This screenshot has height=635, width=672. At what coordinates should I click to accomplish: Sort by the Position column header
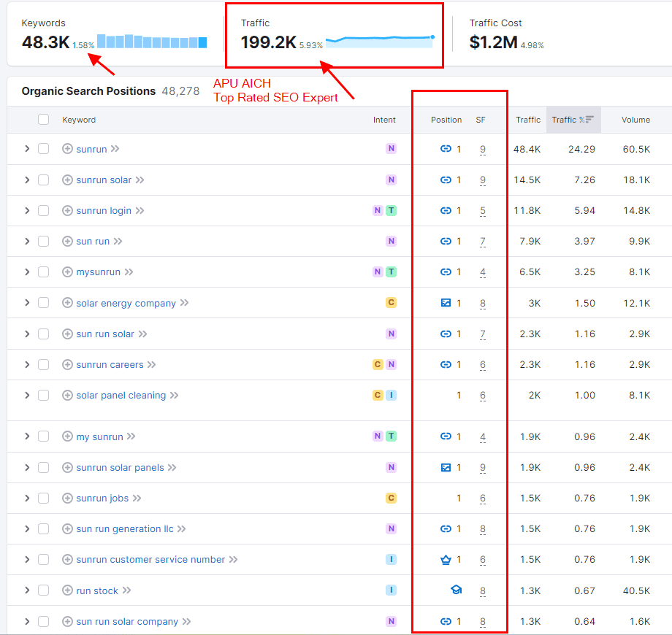(446, 120)
